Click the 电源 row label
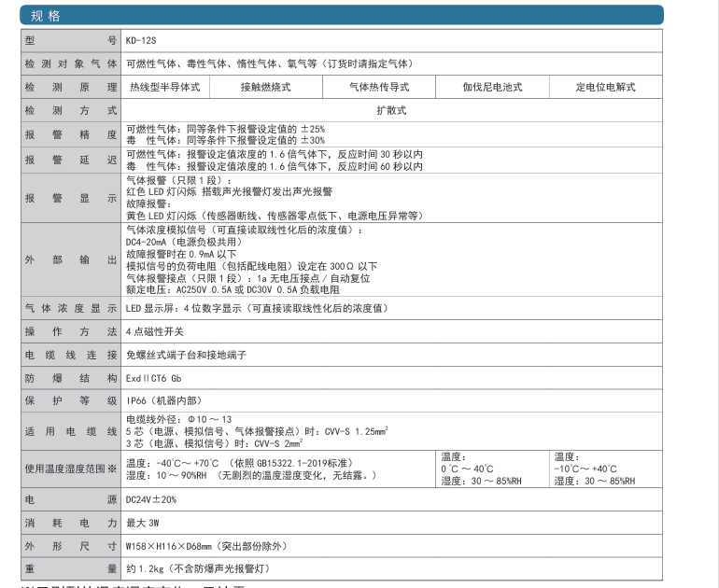Image resolution: width=719 pixels, height=588 pixels. (71, 499)
